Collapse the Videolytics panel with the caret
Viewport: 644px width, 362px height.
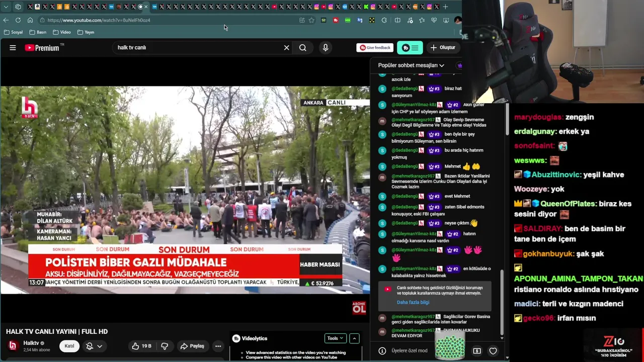coord(354,338)
